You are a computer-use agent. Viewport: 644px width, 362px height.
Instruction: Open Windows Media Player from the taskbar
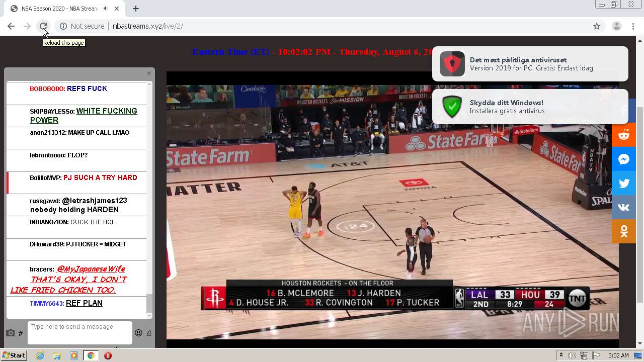(74, 355)
